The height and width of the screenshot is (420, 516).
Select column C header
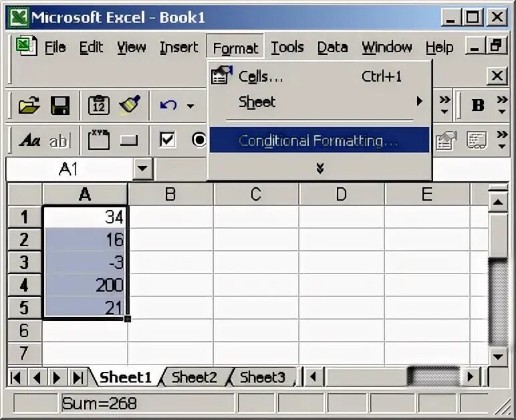pos(256,194)
